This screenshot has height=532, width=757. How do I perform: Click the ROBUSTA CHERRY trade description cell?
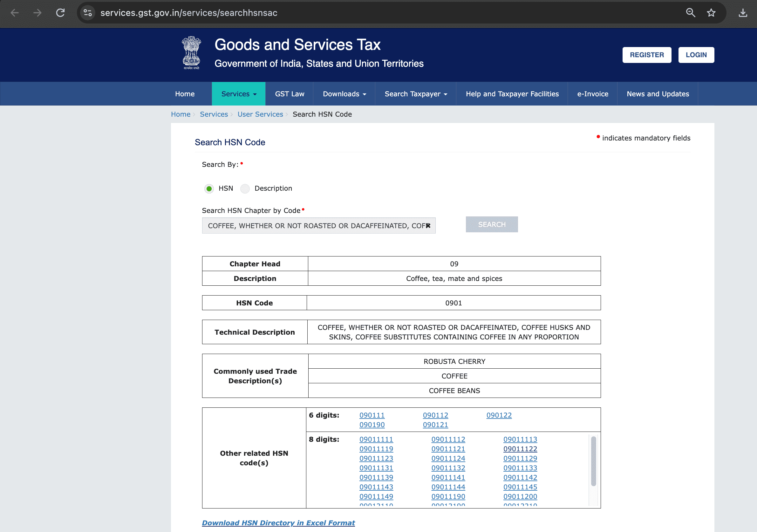tap(454, 362)
